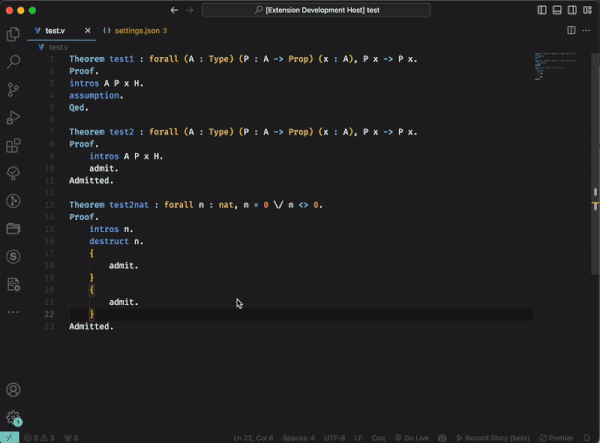Start the Go Live server

click(x=412, y=438)
